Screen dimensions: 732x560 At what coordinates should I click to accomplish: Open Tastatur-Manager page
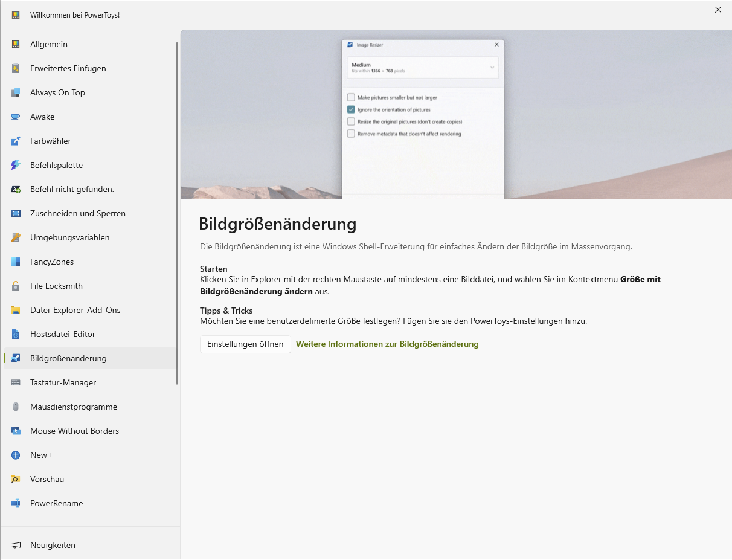90,382
